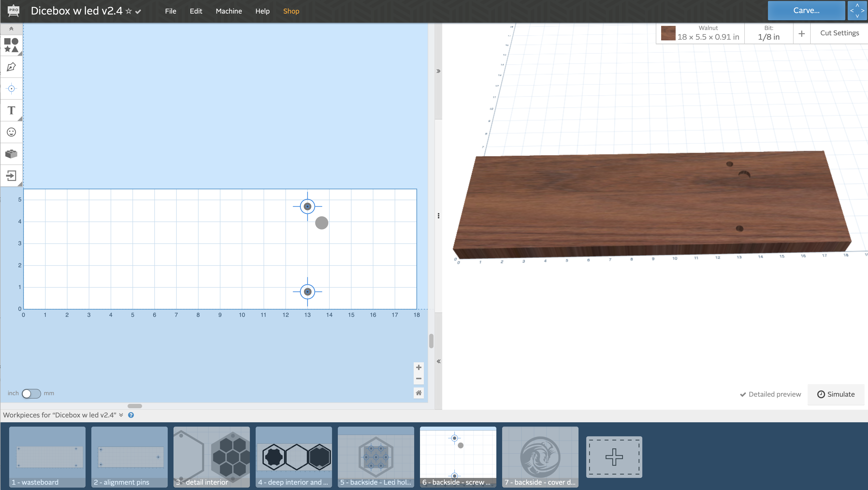Click the Import icon
The height and width of the screenshot is (490, 868).
[x=11, y=175]
